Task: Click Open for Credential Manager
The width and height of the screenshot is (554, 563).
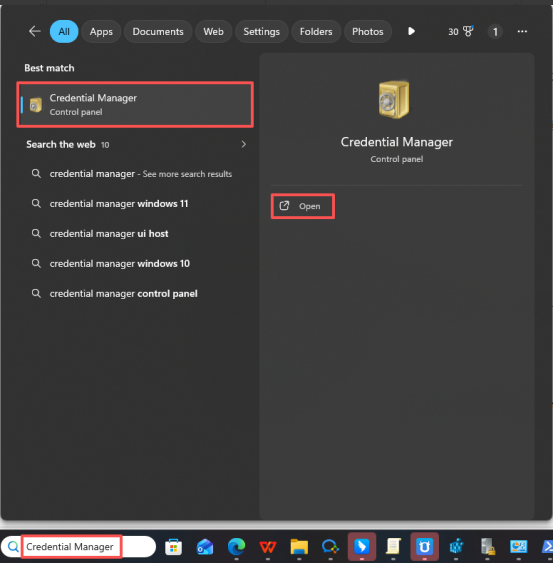Action: [x=303, y=206]
